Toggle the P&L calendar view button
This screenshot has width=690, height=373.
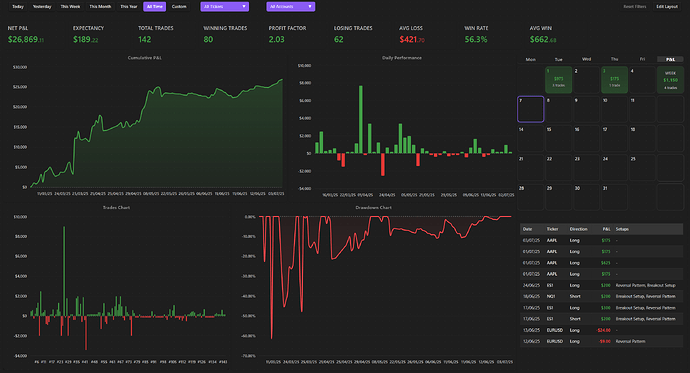click(670, 59)
